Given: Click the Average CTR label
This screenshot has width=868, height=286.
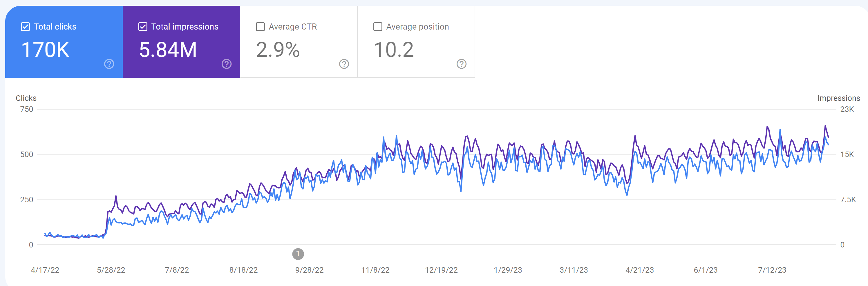Looking at the screenshot, I should 293,27.
